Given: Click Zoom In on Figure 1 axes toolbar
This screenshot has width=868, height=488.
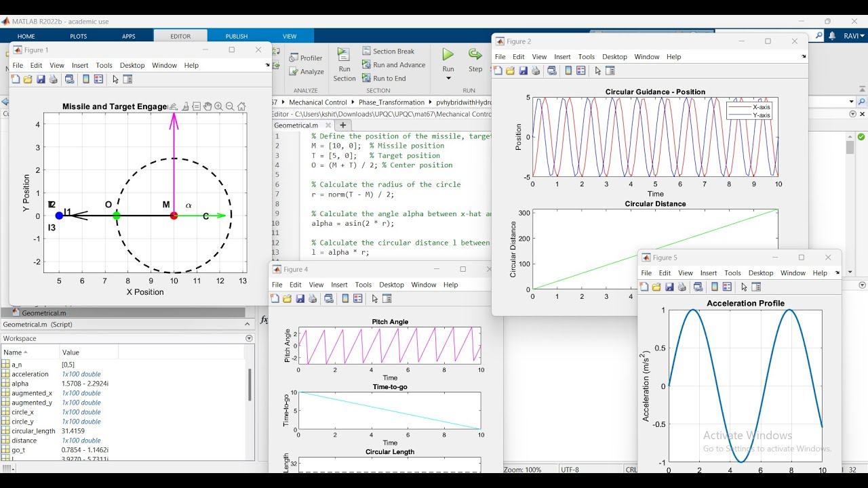Looking at the screenshot, I should click(x=218, y=106).
